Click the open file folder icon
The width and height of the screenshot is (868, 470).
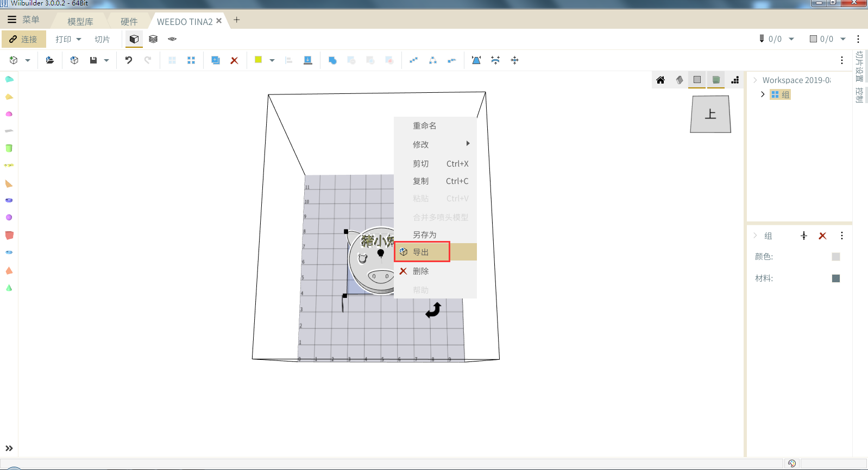point(50,60)
